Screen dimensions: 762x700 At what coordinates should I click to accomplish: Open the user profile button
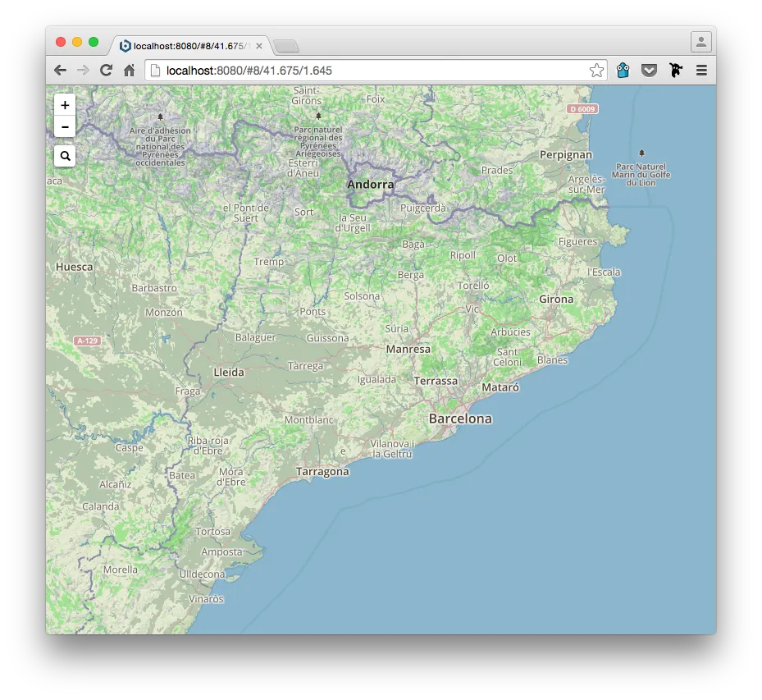tap(701, 42)
